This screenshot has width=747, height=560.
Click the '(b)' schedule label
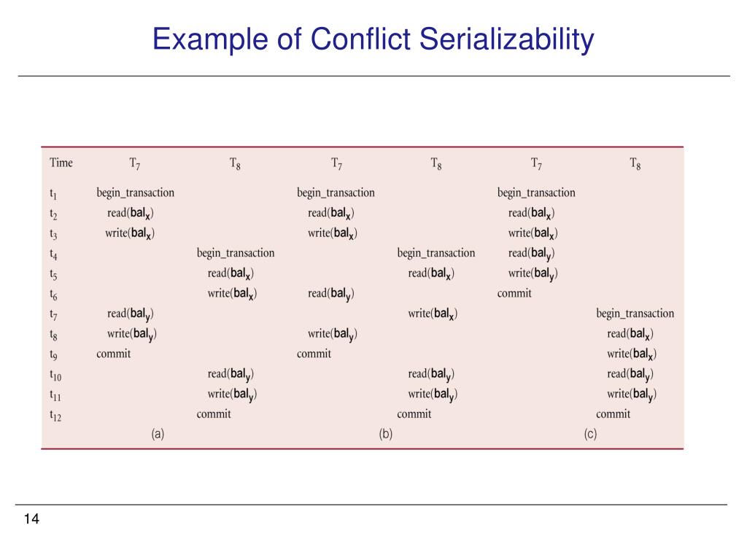pos(385,434)
